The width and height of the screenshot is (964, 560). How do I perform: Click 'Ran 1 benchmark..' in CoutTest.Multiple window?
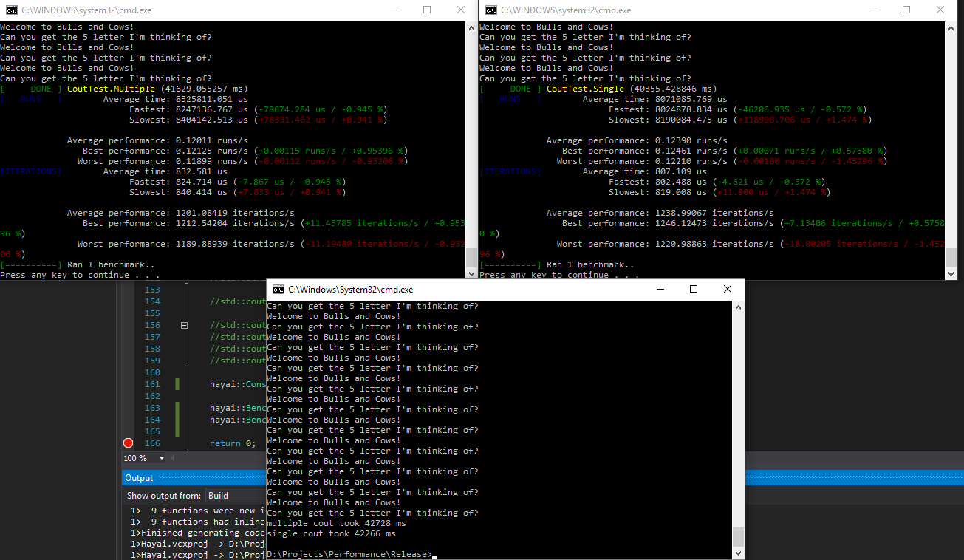pos(109,264)
